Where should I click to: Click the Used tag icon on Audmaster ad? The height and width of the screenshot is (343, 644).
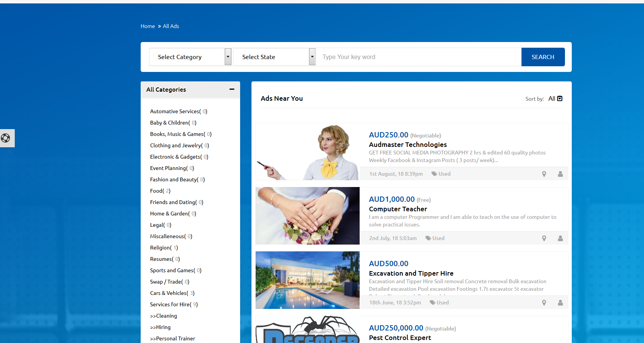pos(434,174)
